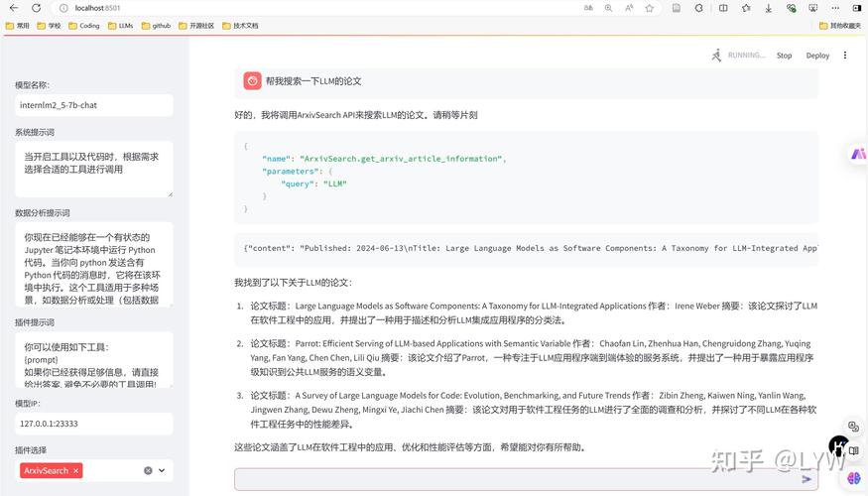
Task: Open the LLMs bookmarks folder
Action: (x=121, y=26)
